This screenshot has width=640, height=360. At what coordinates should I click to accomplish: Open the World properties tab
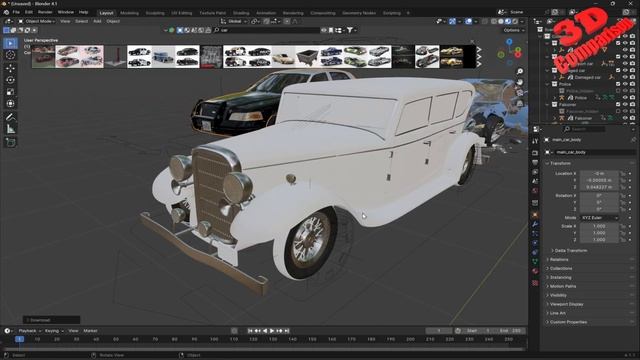[x=535, y=191]
